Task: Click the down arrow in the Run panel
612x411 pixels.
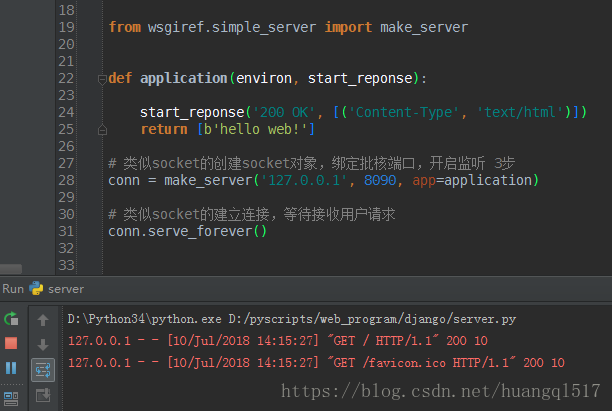Action: point(43,345)
